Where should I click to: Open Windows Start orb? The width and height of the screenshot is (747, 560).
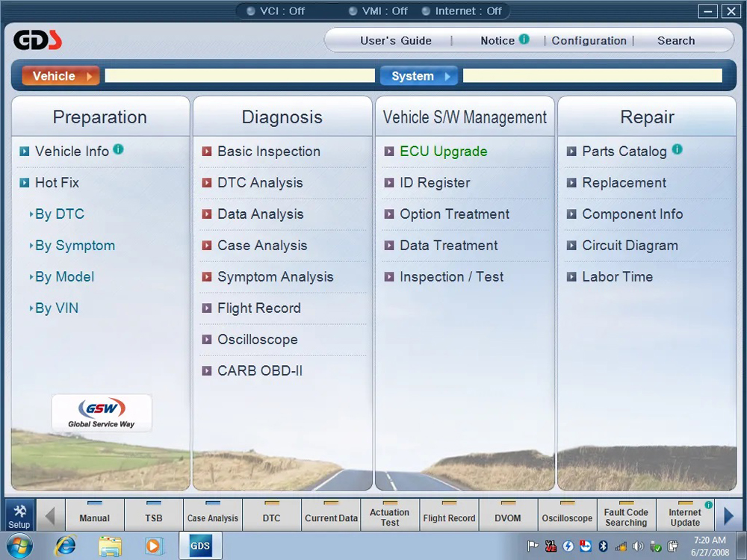coord(19,546)
